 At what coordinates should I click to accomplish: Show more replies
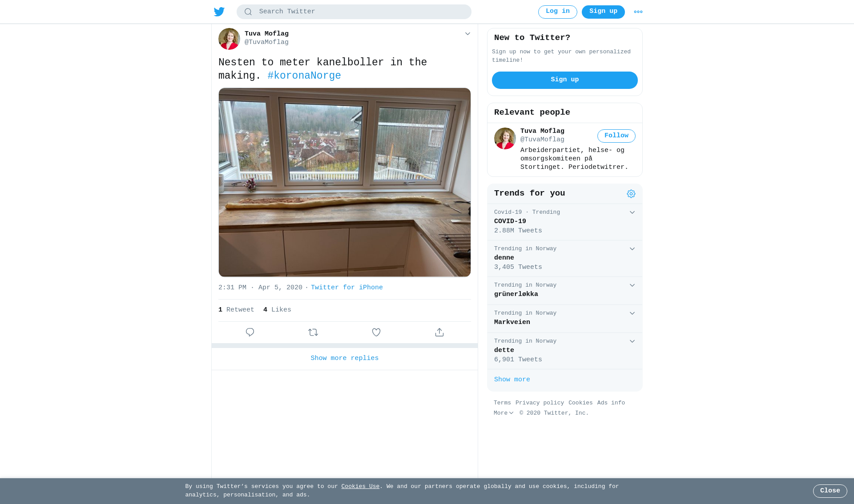[x=345, y=358]
